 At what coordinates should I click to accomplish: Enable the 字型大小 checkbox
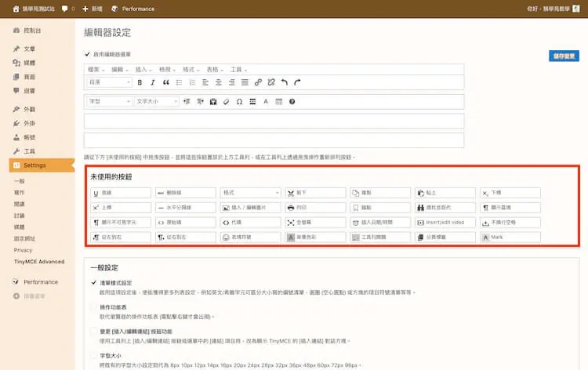94,355
